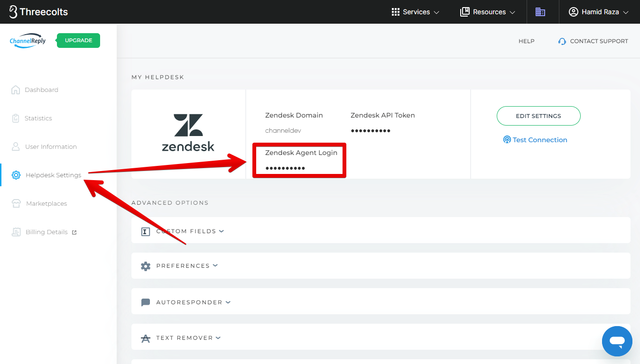640x364 pixels.
Task: Expand the Resources dropdown chevron
Action: tap(512, 12)
